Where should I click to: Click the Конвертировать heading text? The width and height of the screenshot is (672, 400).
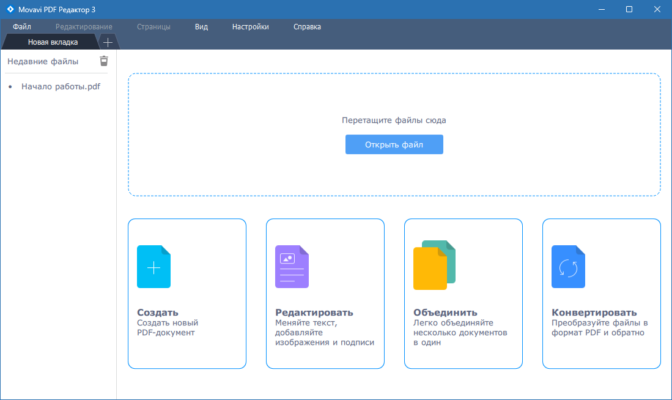click(x=594, y=312)
